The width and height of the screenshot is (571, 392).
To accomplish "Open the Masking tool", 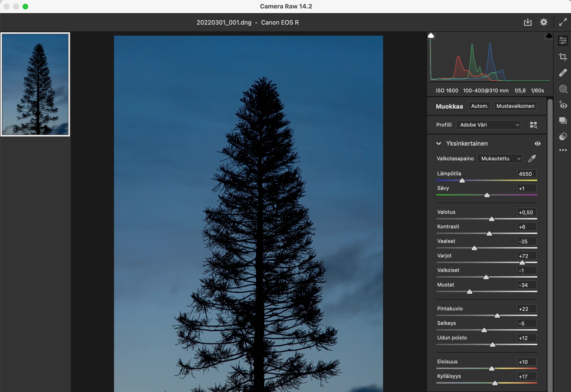I will (563, 89).
